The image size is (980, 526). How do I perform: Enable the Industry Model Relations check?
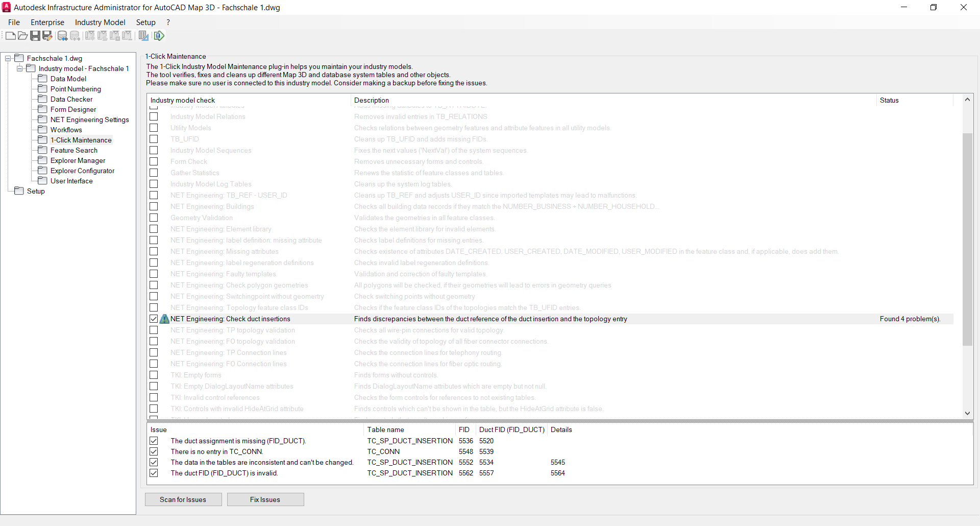(x=154, y=116)
